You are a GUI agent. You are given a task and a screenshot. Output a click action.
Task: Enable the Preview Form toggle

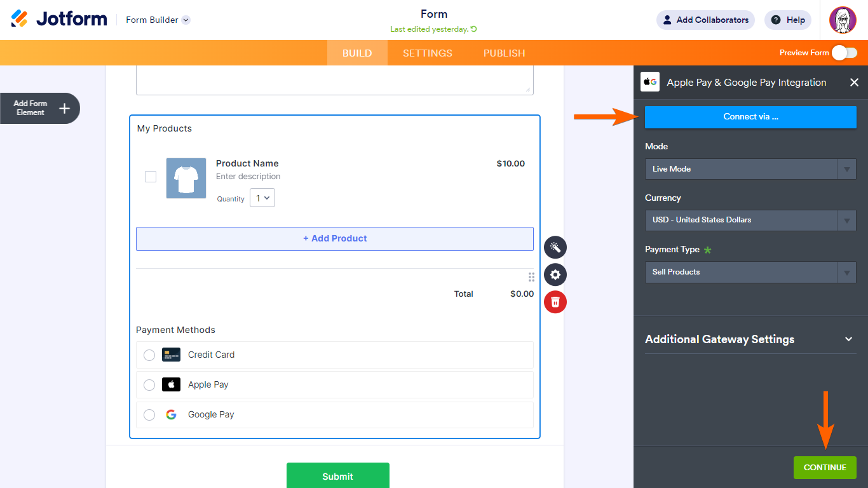[x=844, y=53]
